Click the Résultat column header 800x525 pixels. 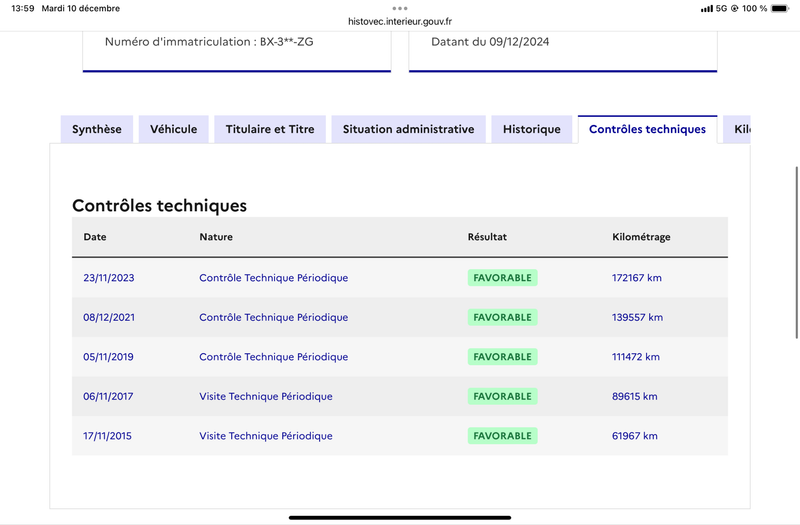(x=487, y=237)
